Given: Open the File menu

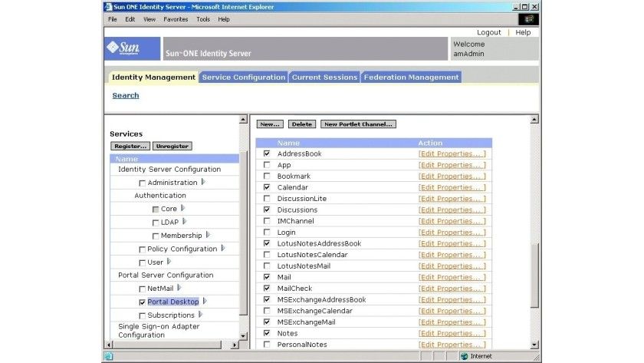Looking at the screenshot, I should [113, 19].
